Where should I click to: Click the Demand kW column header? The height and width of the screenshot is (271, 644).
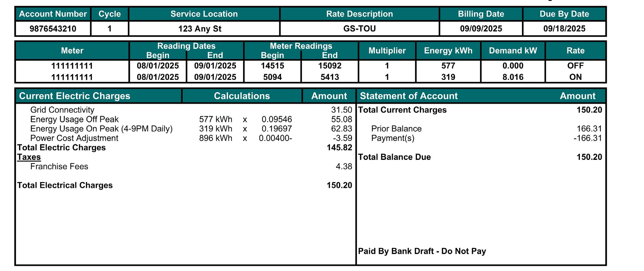513,51
